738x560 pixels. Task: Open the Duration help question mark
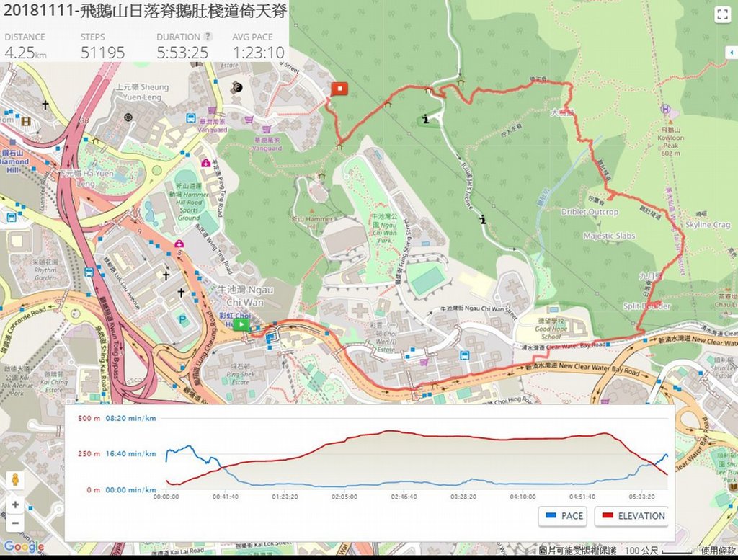[x=208, y=37]
